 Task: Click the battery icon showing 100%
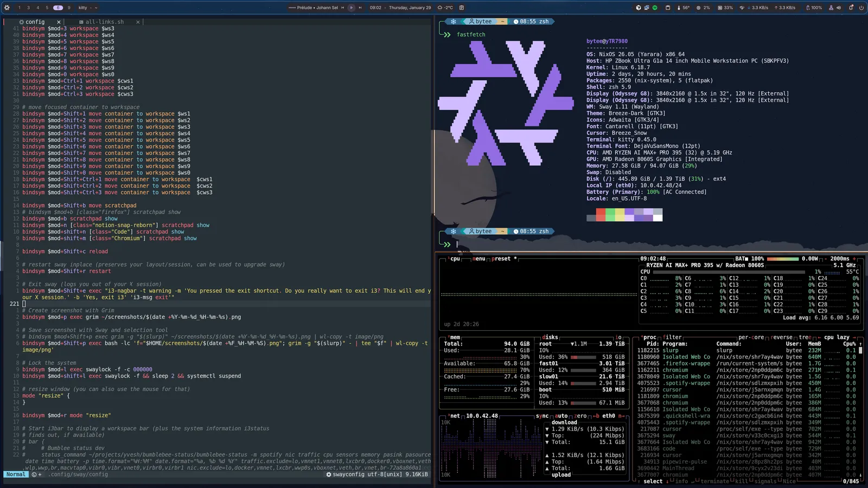(x=809, y=8)
